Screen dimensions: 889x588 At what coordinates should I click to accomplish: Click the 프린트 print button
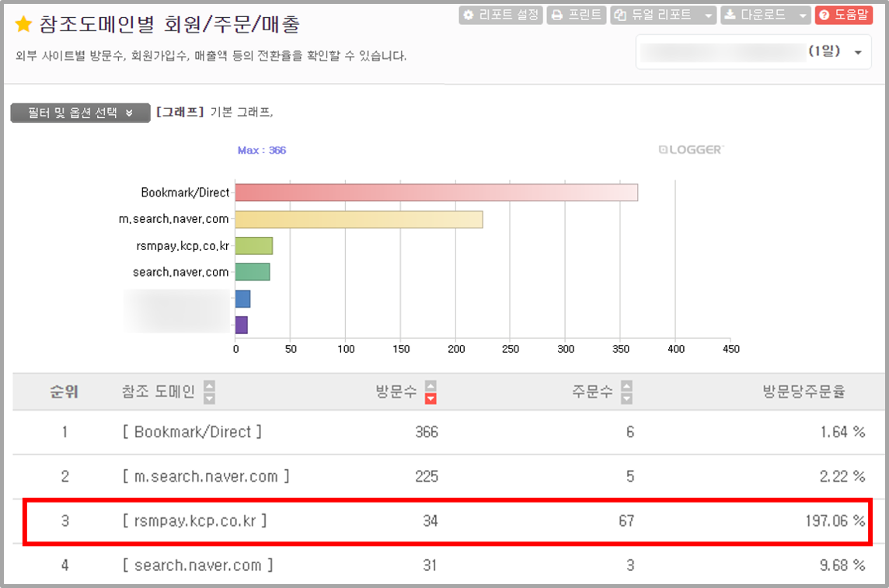pyautogui.click(x=577, y=15)
